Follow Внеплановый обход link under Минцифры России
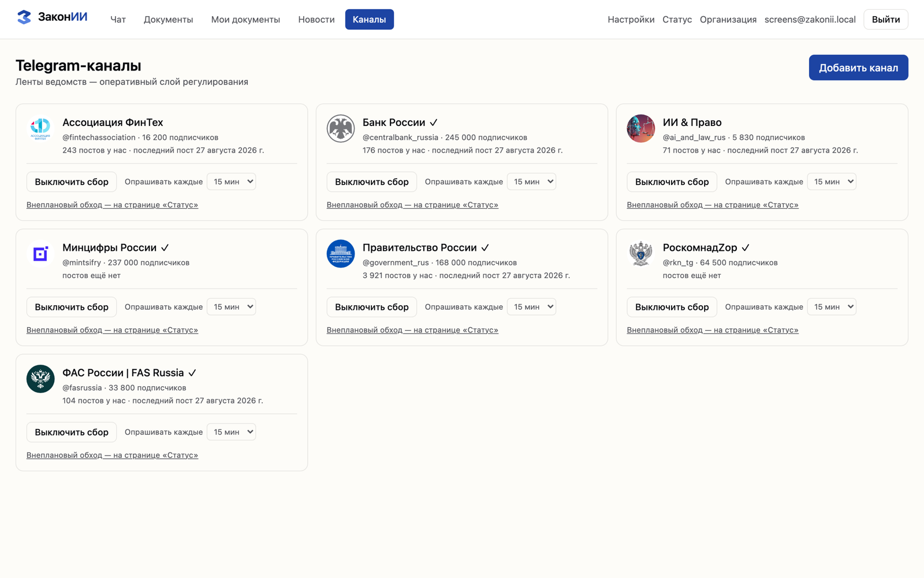This screenshot has width=924, height=578. pos(113,330)
